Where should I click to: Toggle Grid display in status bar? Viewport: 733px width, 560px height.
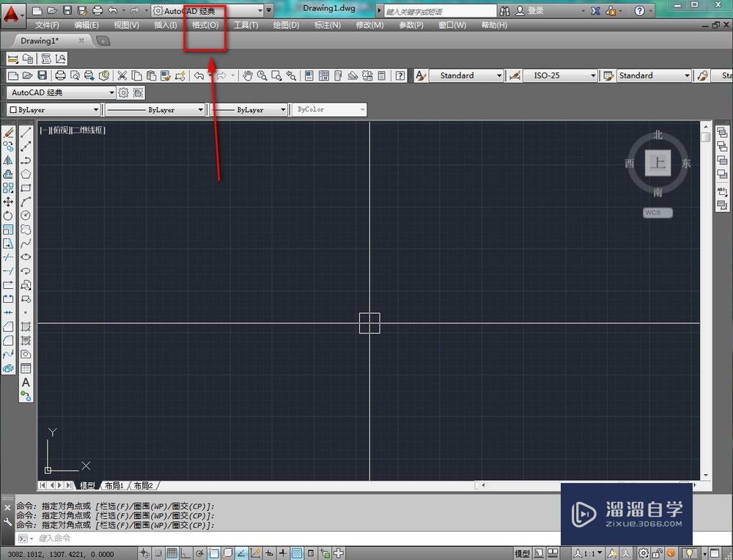pyautogui.click(x=172, y=554)
